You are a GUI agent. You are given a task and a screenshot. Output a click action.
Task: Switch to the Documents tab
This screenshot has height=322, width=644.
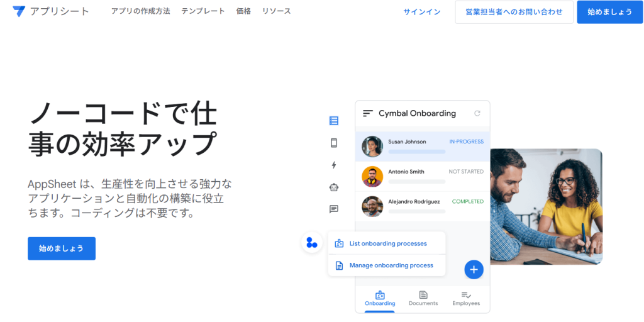[x=423, y=298]
